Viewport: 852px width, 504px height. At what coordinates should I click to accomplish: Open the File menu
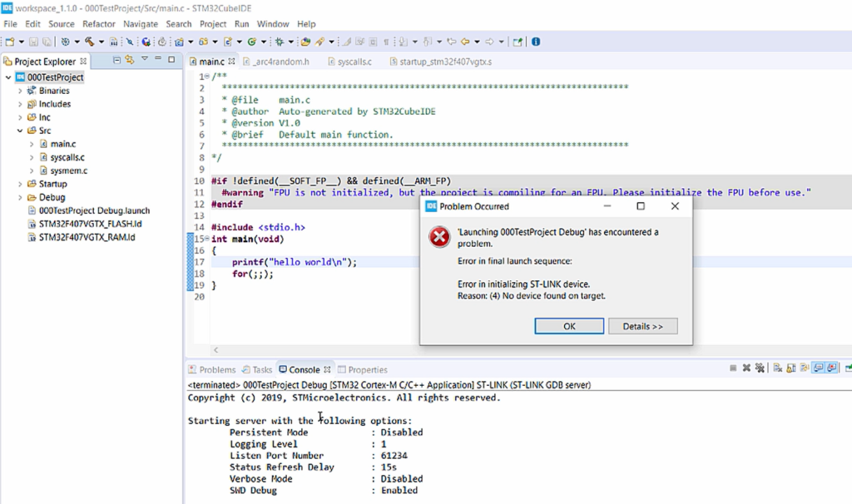tap(10, 24)
